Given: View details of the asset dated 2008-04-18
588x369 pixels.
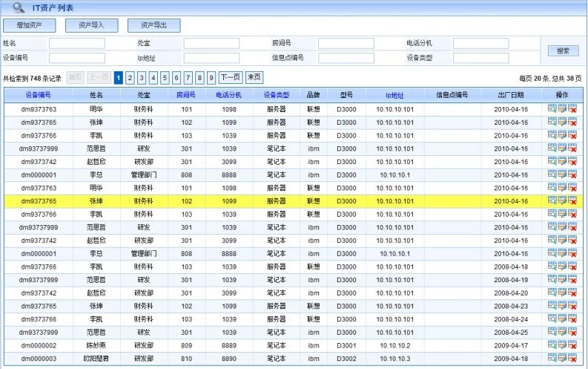Looking at the screenshot, I should pos(553,267).
